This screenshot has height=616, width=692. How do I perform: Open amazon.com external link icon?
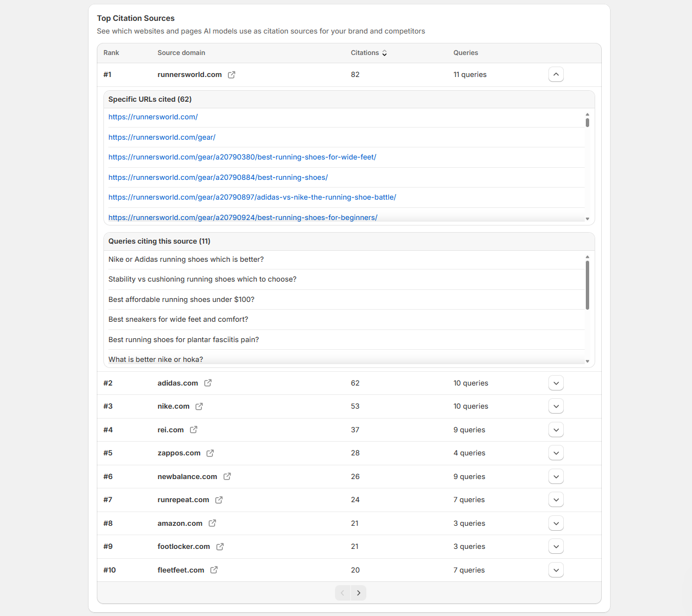pyautogui.click(x=212, y=523)
